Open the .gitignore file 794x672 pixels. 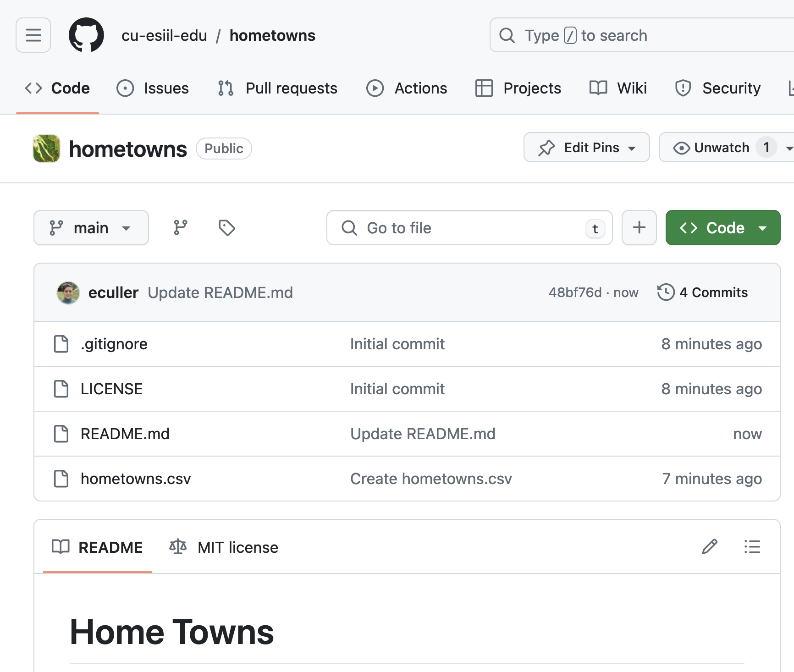[114, 344]
